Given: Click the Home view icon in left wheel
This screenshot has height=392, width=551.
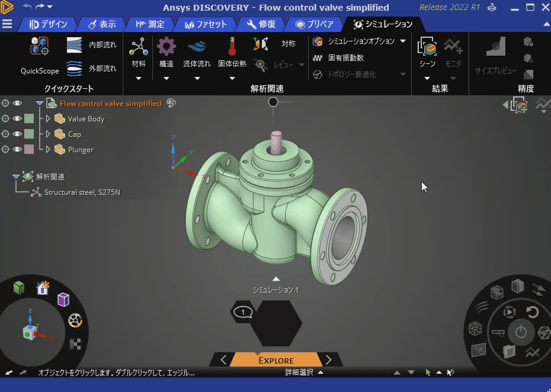Looking at the screenshot, I should click(43, 288).
